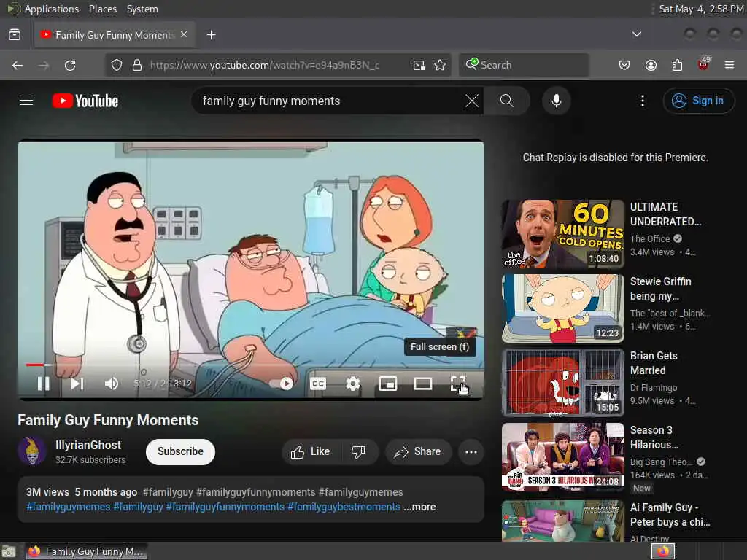Click ULTIMATE UNDERRATED video title
The height and width of the screenshot is (560, 747).
coord(665,214)
